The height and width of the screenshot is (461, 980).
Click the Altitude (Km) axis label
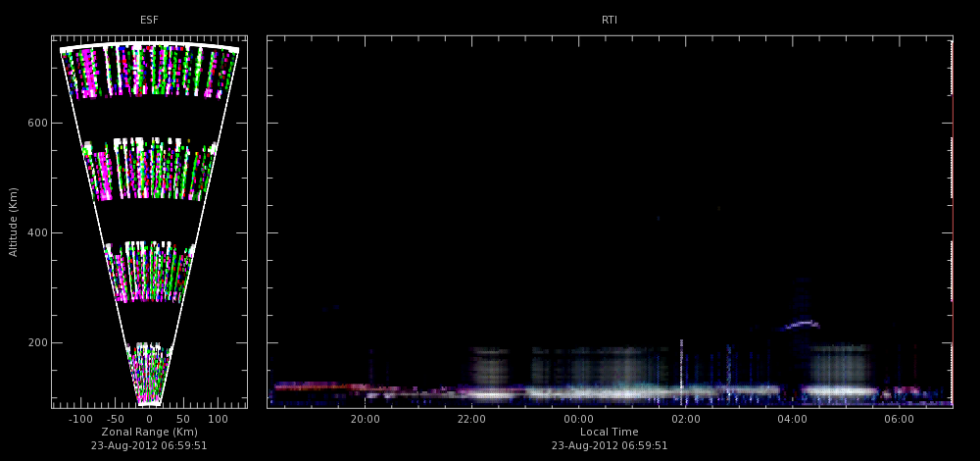point(13,222)
